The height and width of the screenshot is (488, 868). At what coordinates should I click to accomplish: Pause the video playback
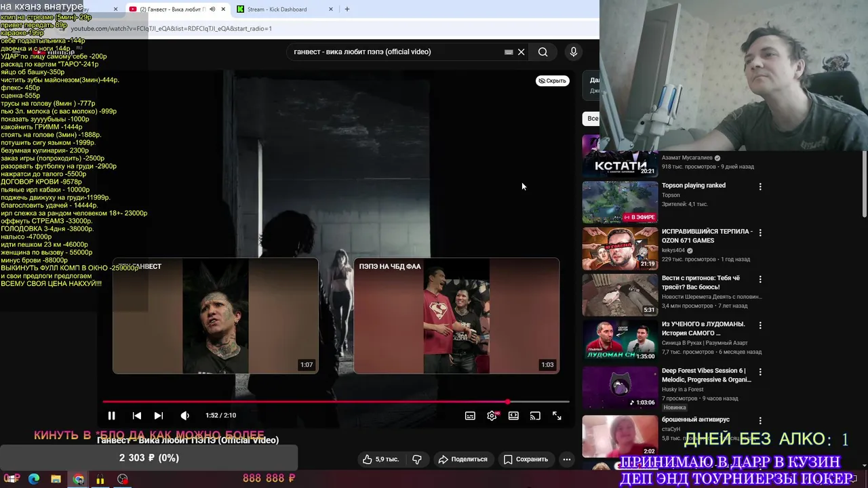[x=111, y=415]
